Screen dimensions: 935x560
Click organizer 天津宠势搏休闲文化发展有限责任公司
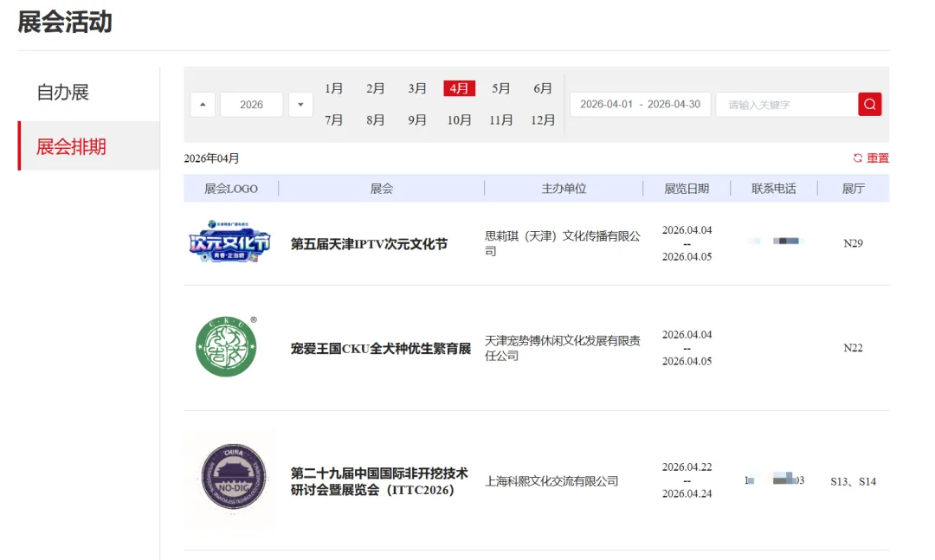pyautogui.click(x=563, y=348)
